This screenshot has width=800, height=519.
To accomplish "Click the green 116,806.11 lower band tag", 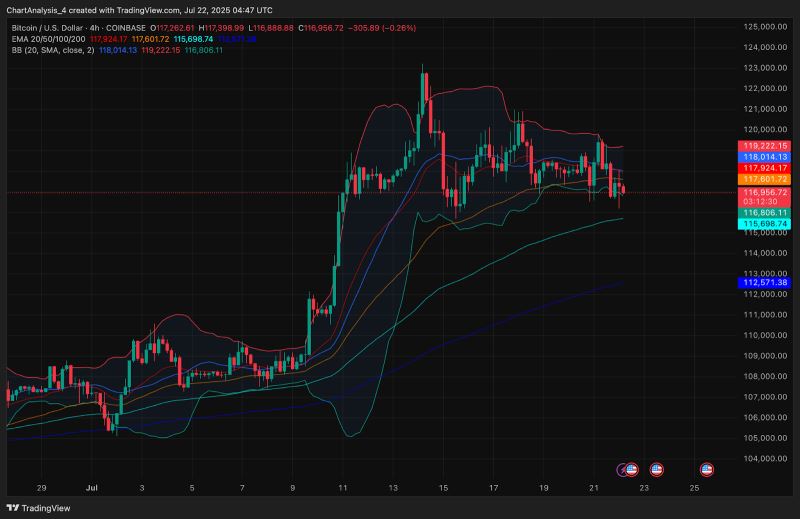I will point(766,213).
